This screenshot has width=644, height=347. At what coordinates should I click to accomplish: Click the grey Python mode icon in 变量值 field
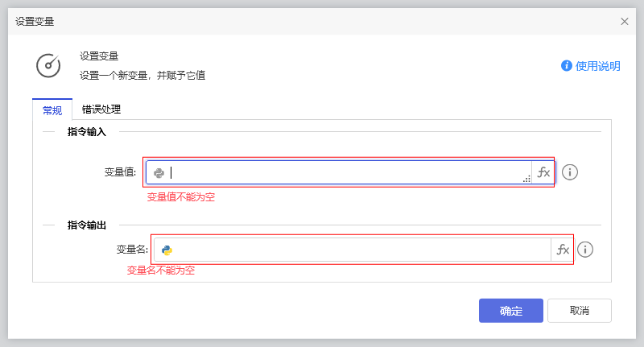[x=159, y=172]
